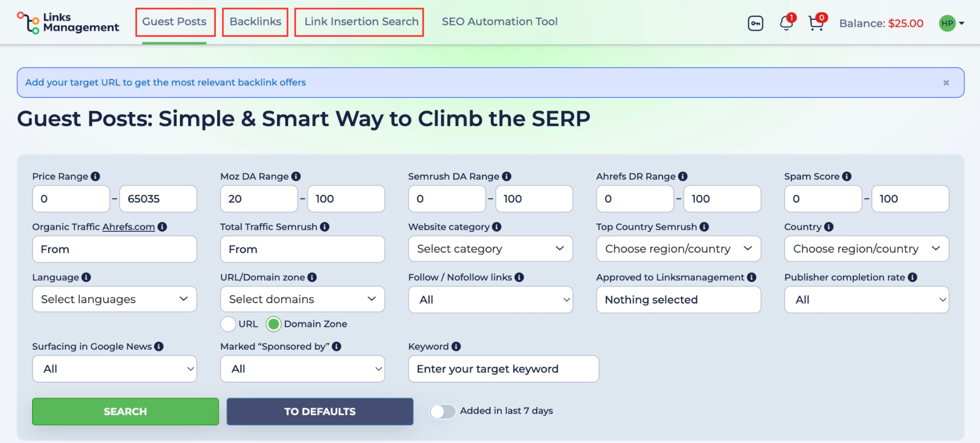Open the Link Insertion Search tab

[361, 22]
